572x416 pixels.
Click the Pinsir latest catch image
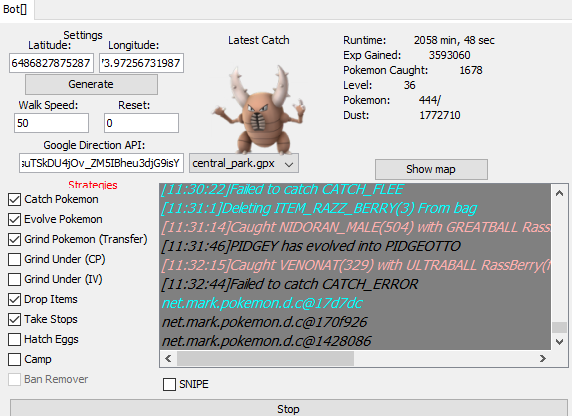click(260, 109)
